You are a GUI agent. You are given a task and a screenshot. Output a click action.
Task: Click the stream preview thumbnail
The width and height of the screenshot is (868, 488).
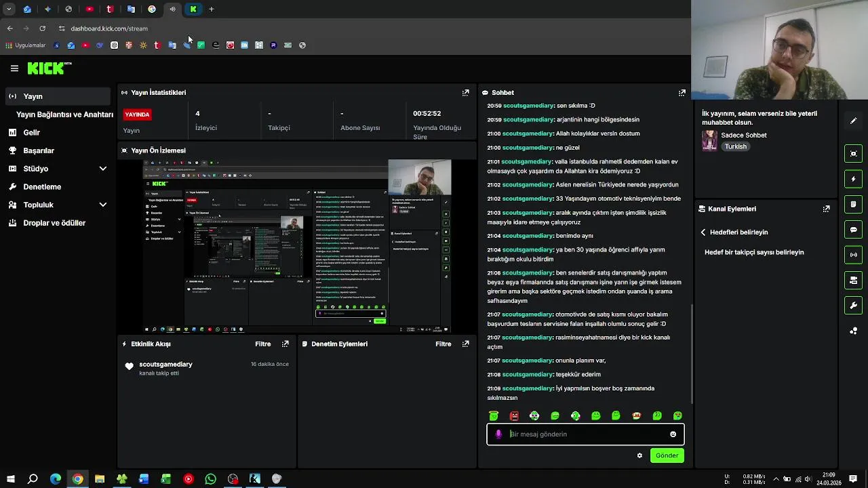[x=297, y=247]
